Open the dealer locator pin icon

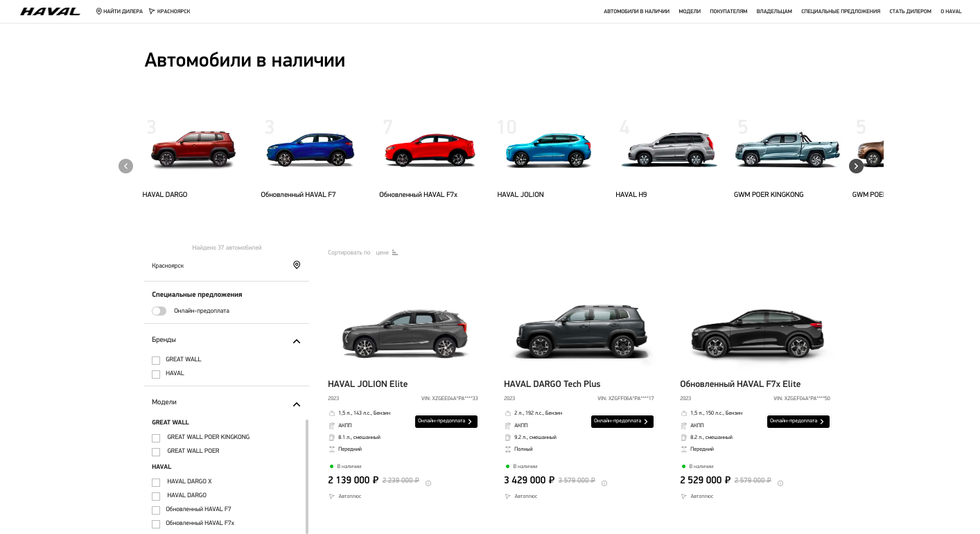point(99,11)
